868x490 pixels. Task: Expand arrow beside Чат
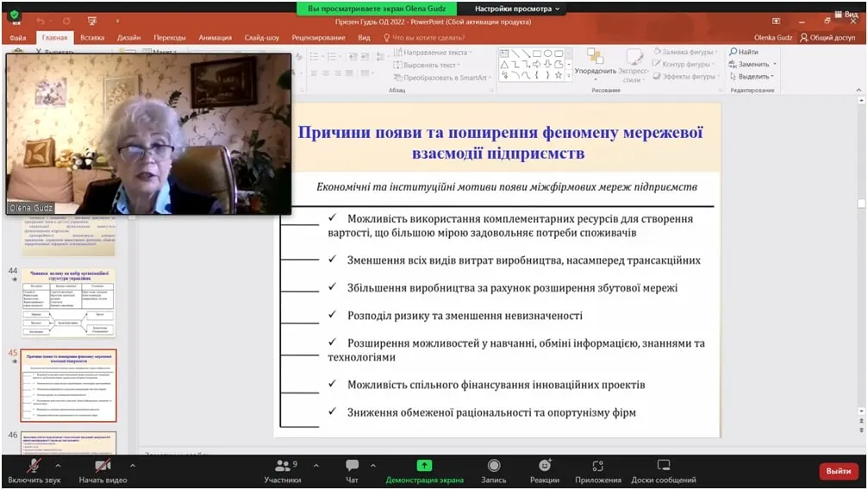coord(373,466)
